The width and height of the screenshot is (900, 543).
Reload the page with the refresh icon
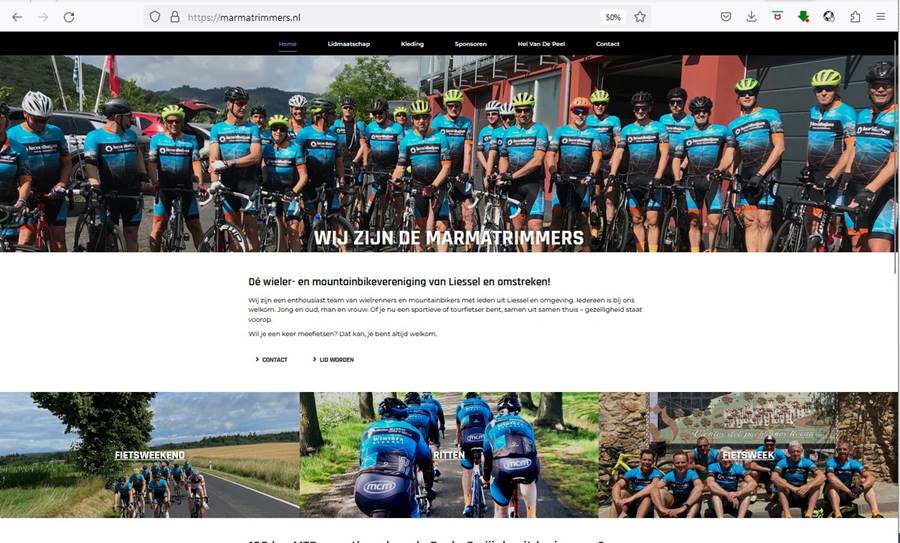pyautogui.click(x=69, y=17)
